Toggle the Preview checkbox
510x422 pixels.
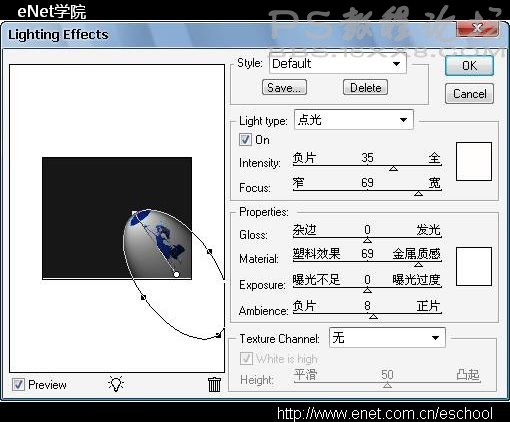click(x=18, y=385)
